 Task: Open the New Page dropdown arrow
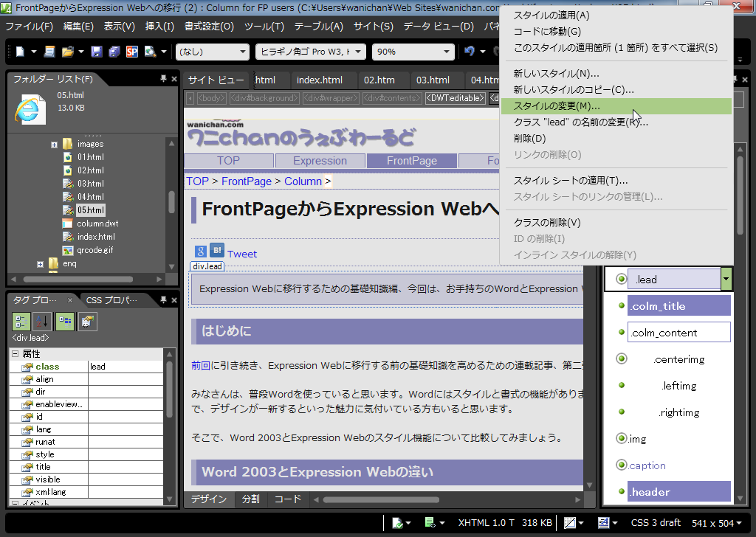(34, 52)
